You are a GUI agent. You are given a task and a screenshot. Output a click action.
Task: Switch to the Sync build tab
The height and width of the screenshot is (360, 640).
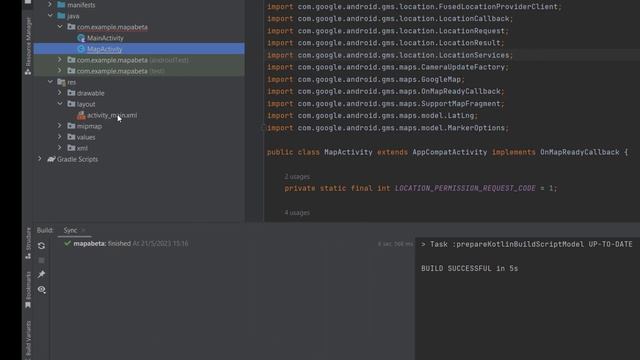[70, 230]
